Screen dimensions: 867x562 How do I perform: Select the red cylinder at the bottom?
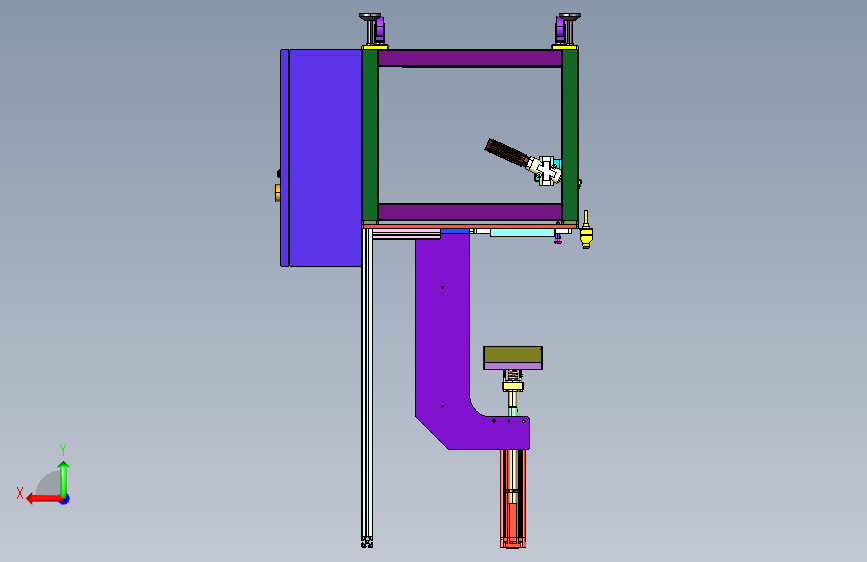pyautogui.click(x=513, y=498)
